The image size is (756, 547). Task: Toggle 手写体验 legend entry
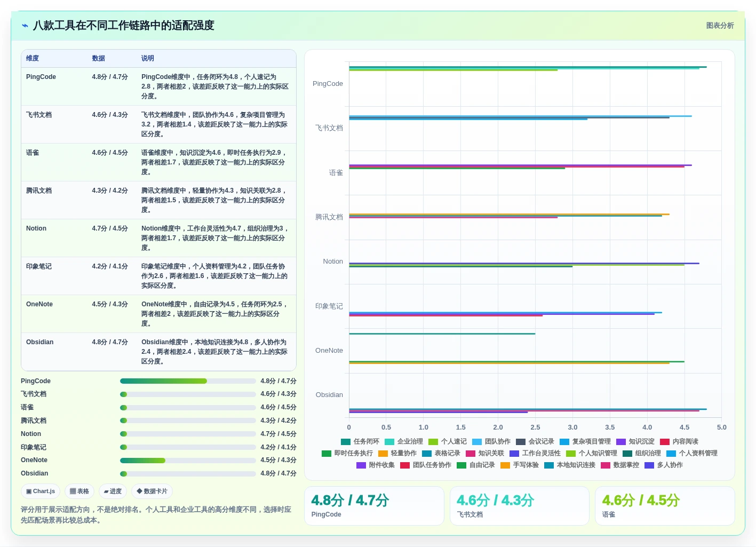coord(520,465)
